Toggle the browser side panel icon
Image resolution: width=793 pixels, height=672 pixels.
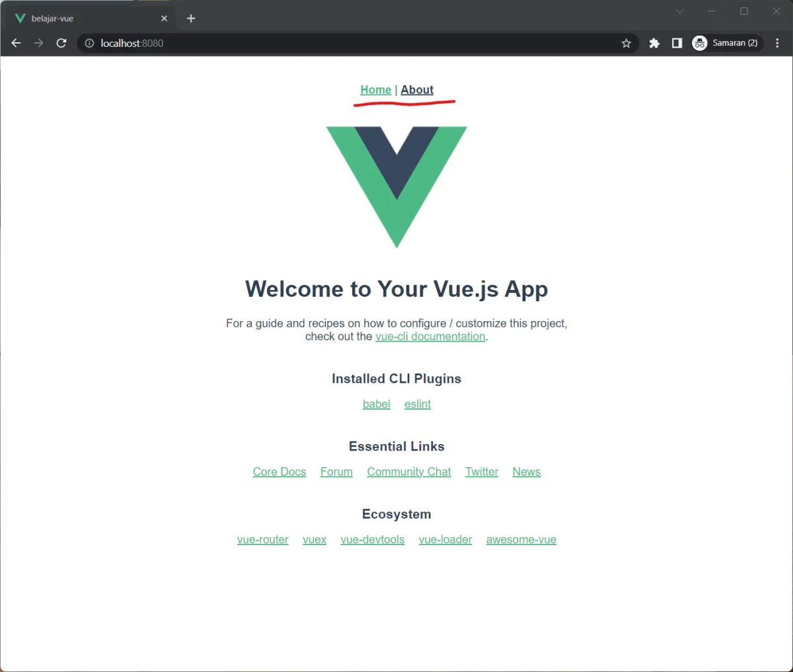(x=677, y=43)
